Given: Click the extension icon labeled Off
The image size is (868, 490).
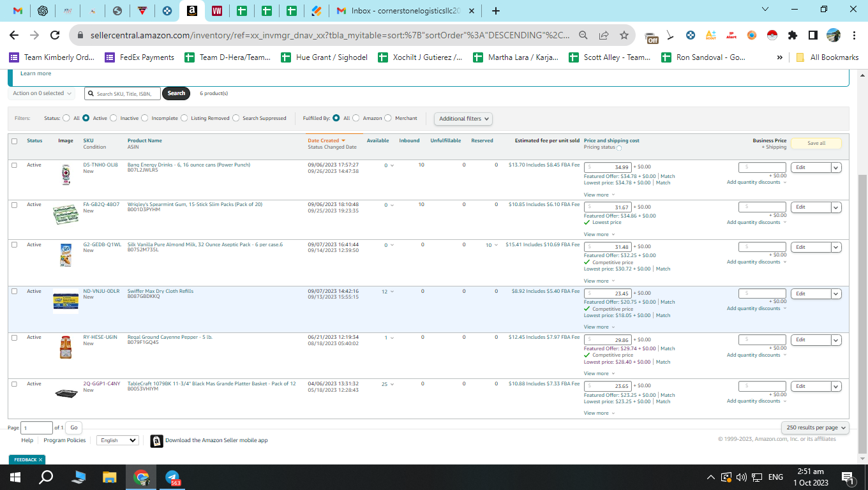Looking at the screenshot, I should point(652,37).
